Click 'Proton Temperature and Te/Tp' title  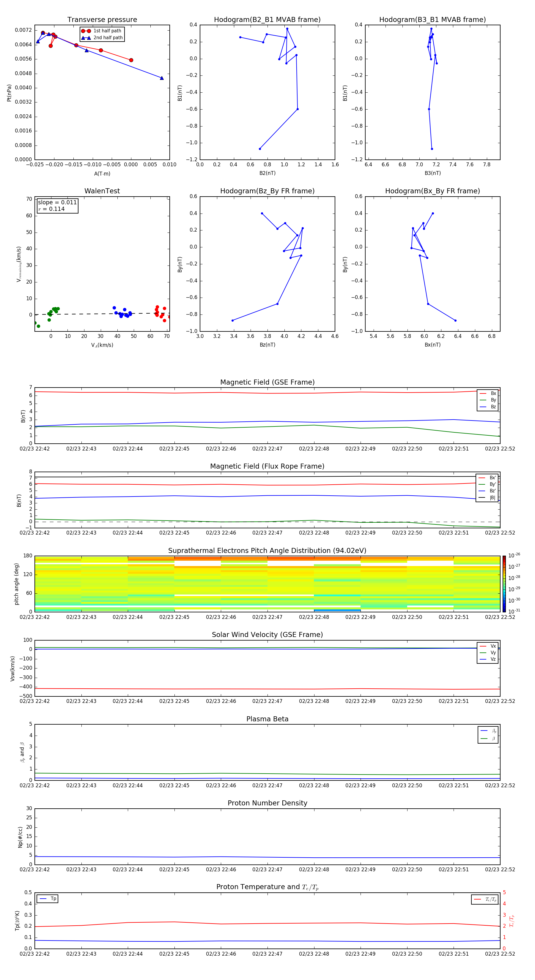click(x=267, y=887)
